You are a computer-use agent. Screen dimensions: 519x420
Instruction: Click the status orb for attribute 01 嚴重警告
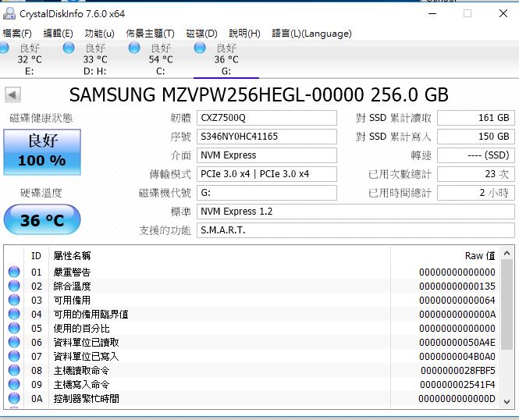pyautogui.click(x=14, y=272)
